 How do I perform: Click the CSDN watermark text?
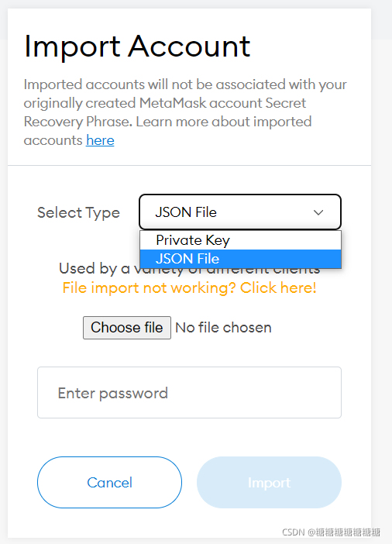point(331,532)
